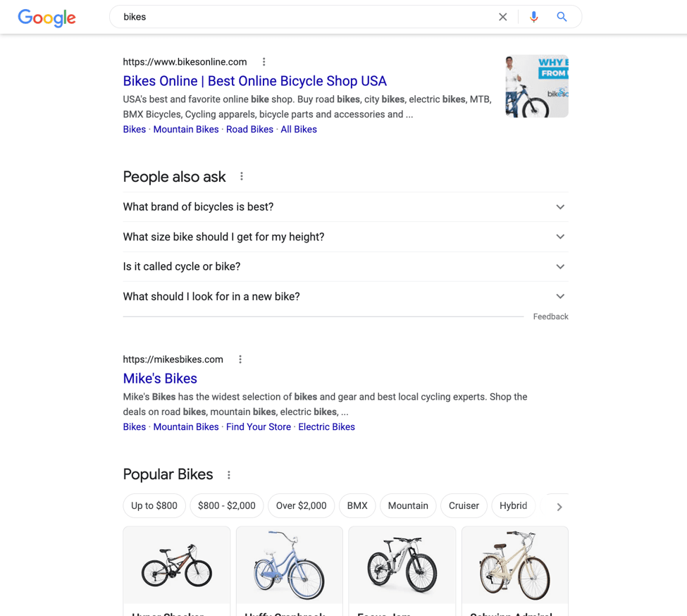Screen dimensions: 687x616
Task: Open Popular Bikes options menu
Action: pos(229,475)
